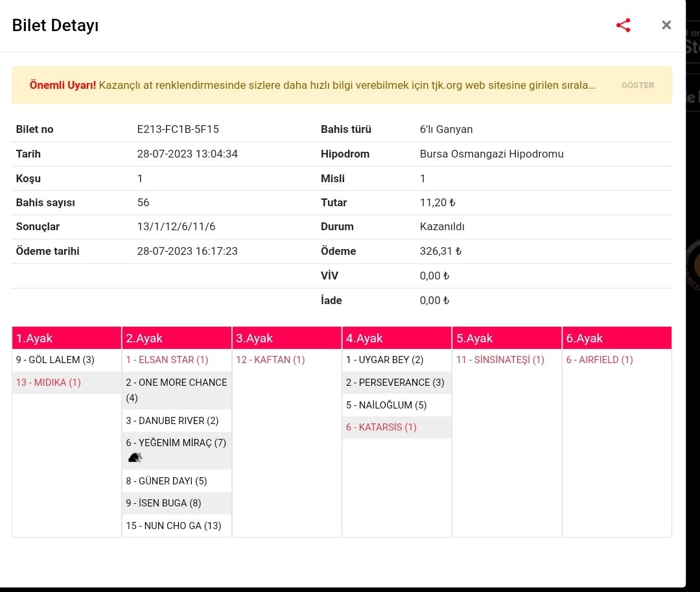Click the Önemli Uyarı! warning text
This screenshot has width=700, height=592.
[62, 86]
